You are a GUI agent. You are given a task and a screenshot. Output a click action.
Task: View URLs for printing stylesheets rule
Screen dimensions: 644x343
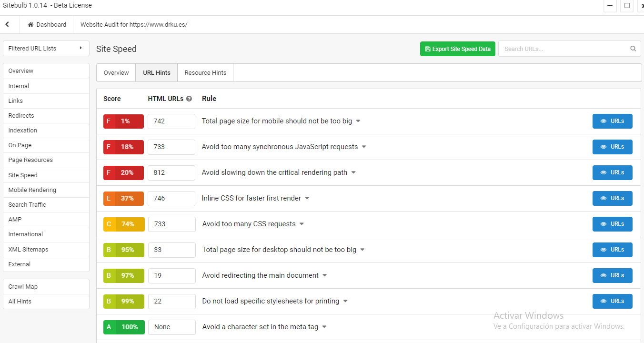click(612, 301)
